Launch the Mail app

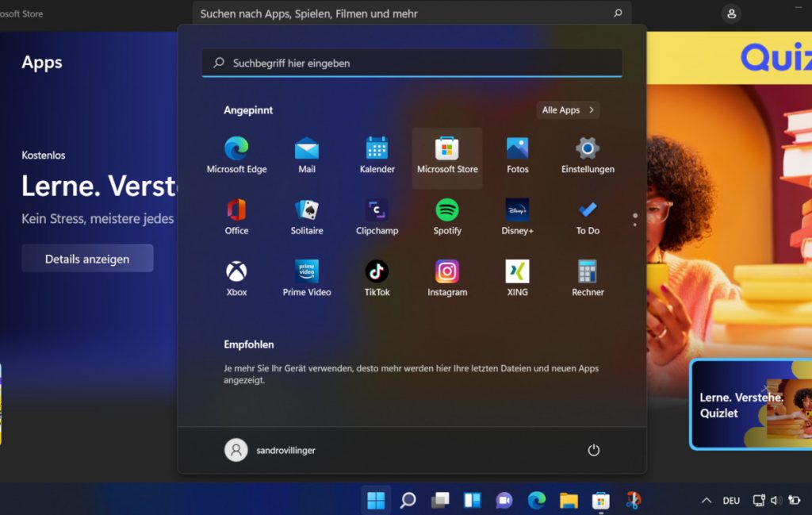pos(307,156)
